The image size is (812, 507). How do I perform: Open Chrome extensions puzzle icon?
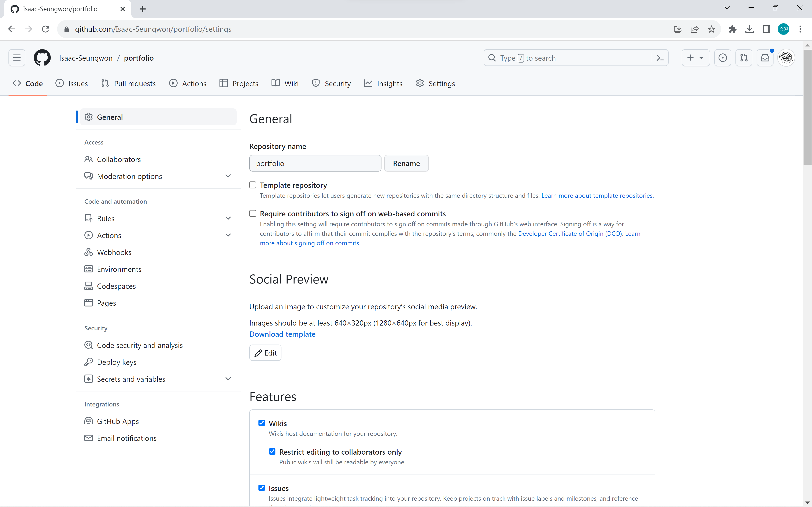(732, 29)
